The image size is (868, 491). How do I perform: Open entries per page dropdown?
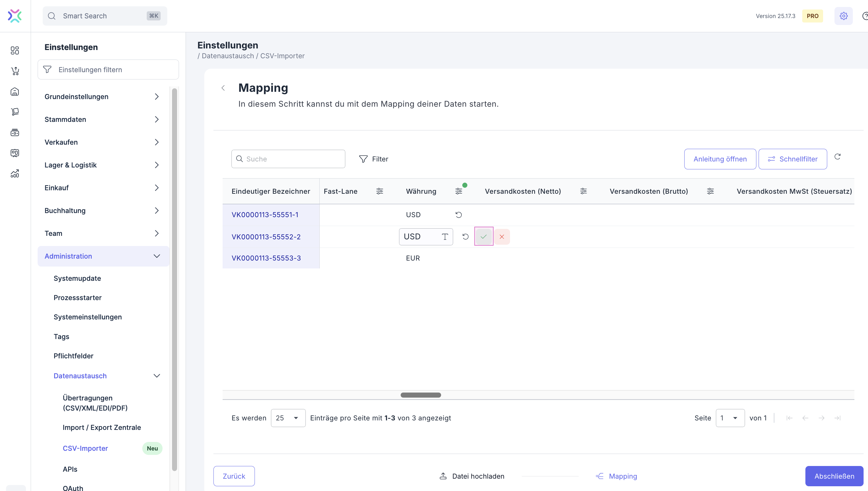(288, 418)
